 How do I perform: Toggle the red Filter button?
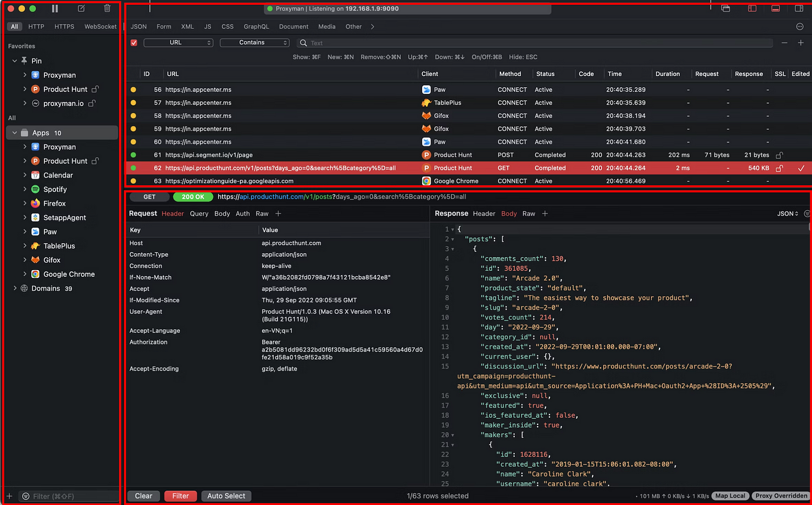pyautogui.click(x=181, y=496)
